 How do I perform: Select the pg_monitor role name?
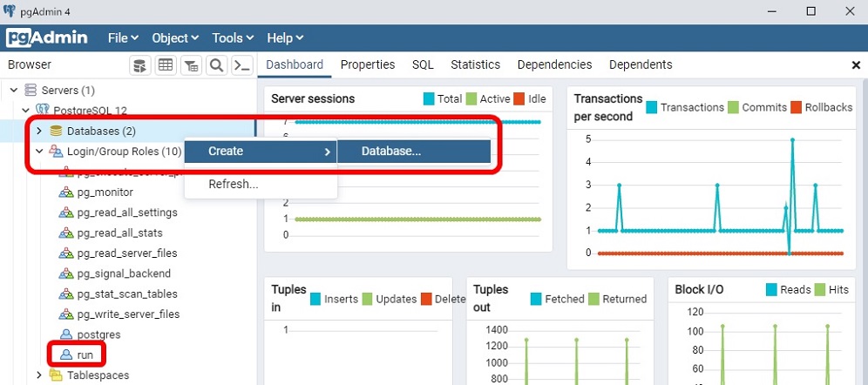pos(105,192)
